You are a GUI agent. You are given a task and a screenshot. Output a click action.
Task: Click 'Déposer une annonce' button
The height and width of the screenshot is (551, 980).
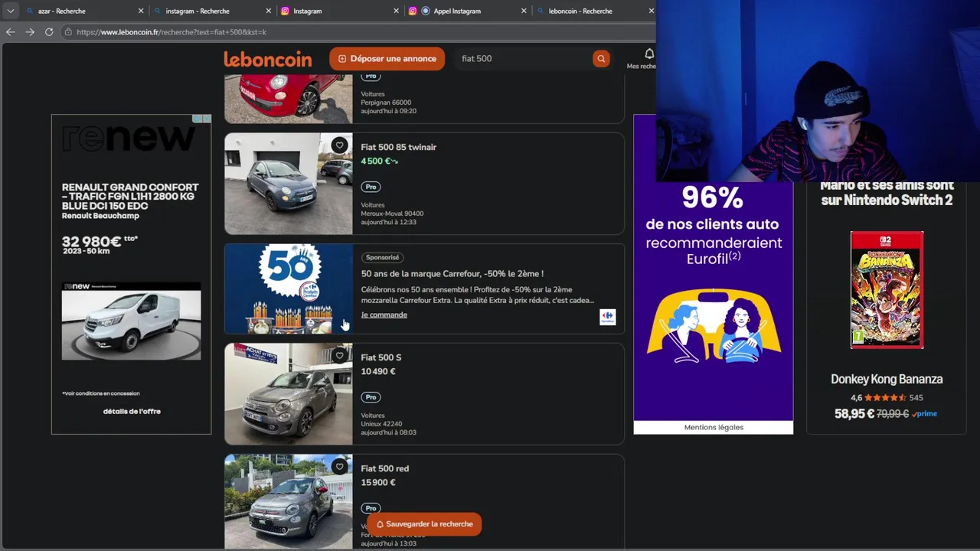click(x=387, y=59)
